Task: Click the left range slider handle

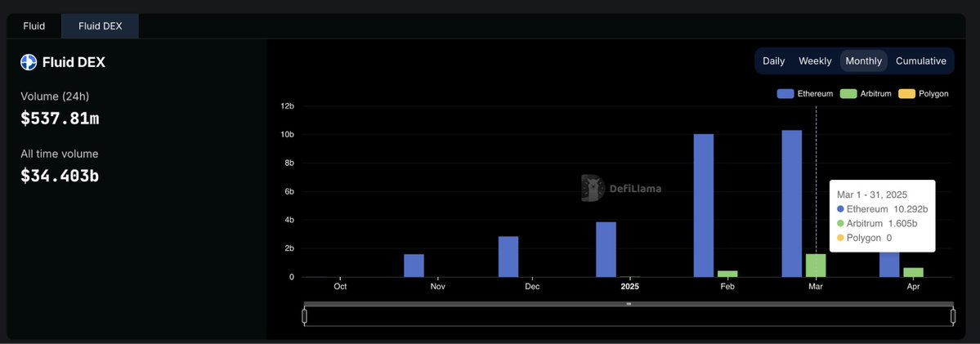Action: [x=304, y=316]
